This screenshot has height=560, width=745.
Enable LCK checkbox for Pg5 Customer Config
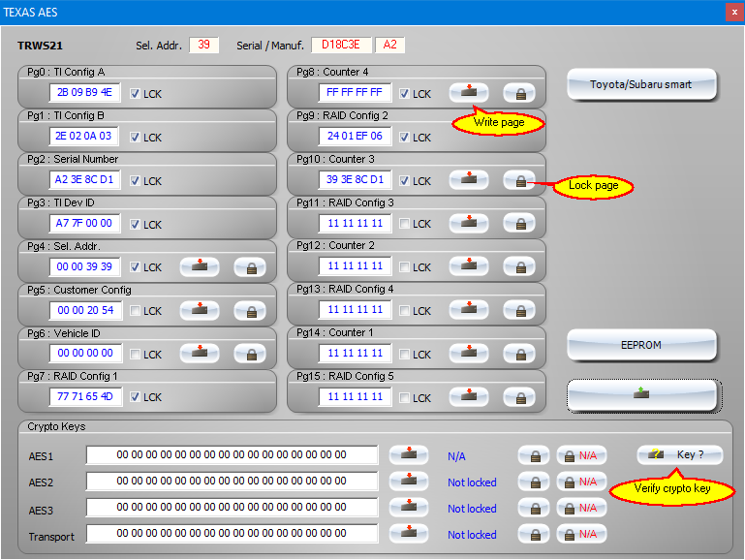(x=135, y=311)
